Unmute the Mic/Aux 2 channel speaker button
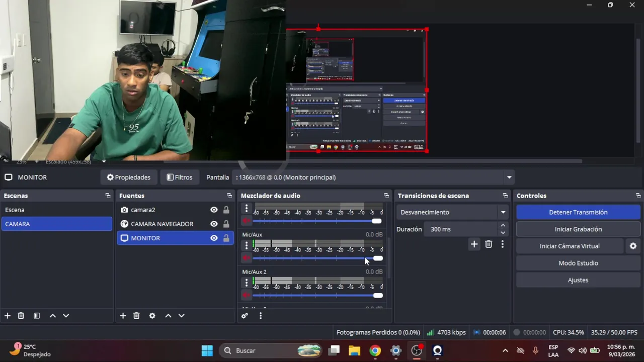644x362 pixels. 247,295
